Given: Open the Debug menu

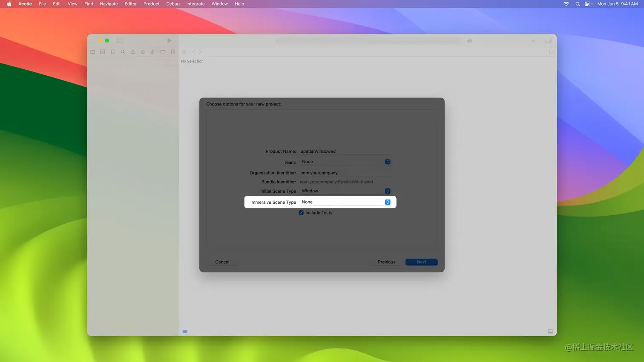Looking at the screenshot, I should (x=173, y=4).
